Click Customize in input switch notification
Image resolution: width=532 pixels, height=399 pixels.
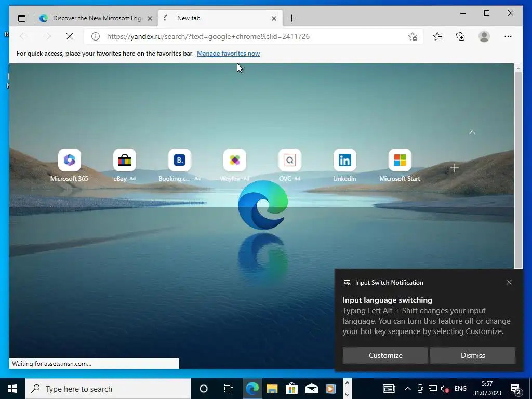pos(385,355)
